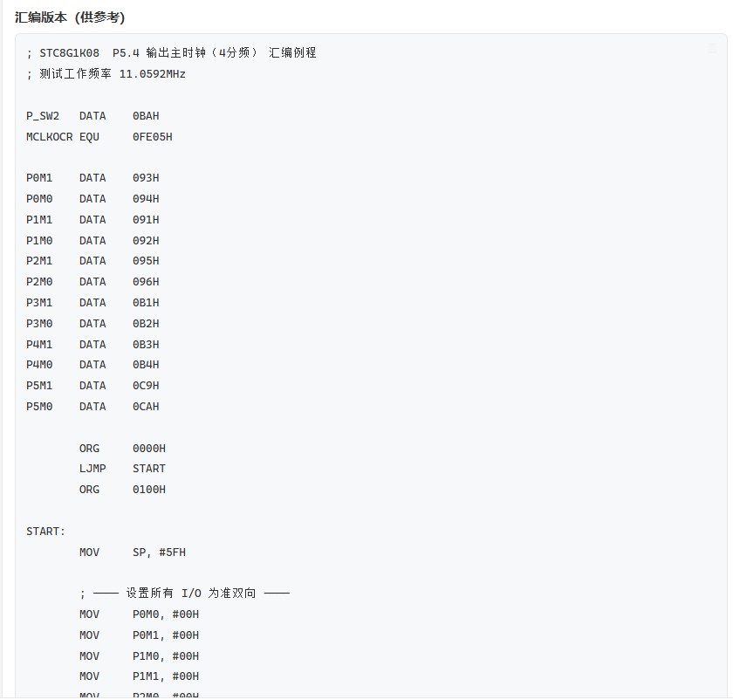
Task: Click P2M1 in the DATA 095H line
Action: (39, 261)
